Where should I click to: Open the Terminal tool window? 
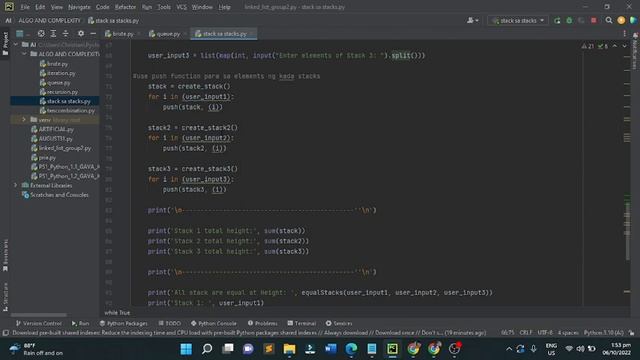(x=302, y=323)
